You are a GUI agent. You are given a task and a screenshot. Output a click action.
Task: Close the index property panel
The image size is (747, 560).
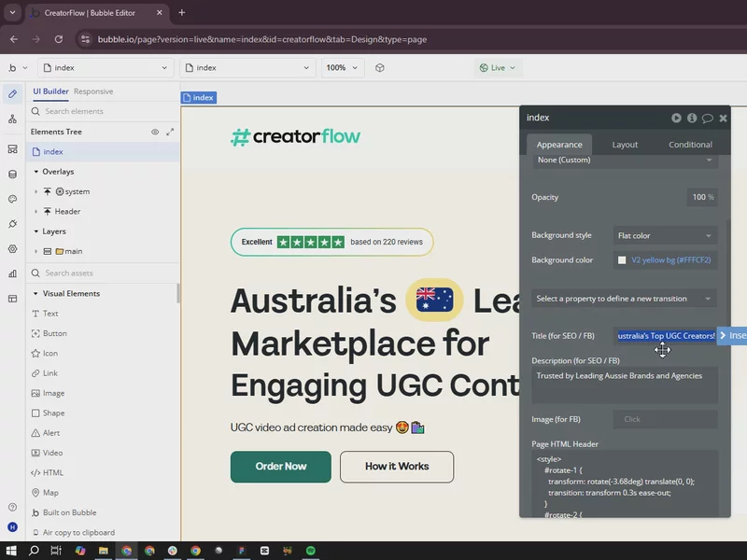pos(723,119)
